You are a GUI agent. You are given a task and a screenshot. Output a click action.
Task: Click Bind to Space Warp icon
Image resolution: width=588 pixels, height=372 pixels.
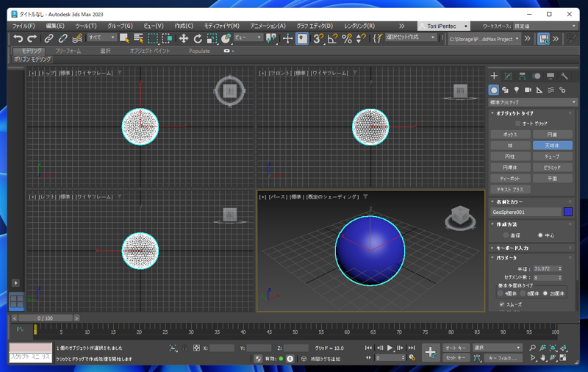click(x=77, y=38)
